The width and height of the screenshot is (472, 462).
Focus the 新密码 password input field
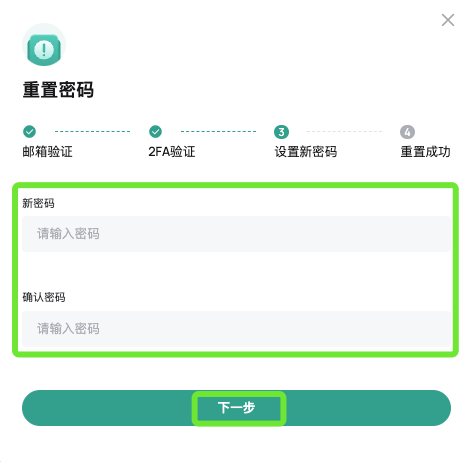(x=236, y=234)
